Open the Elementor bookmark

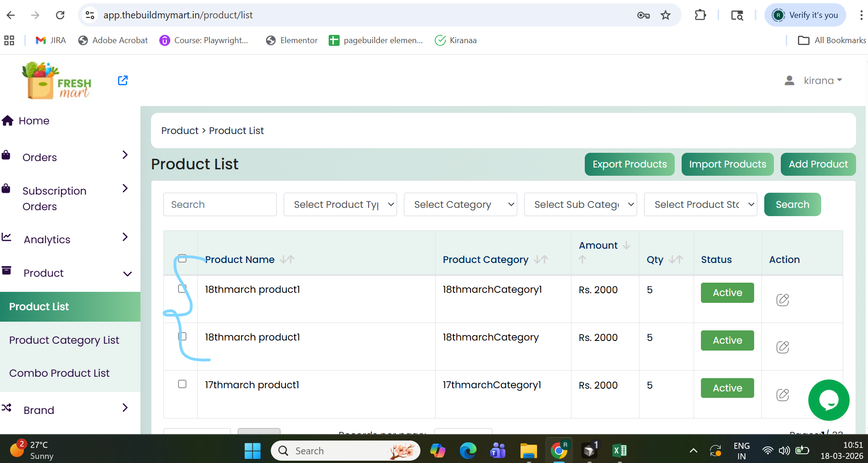292,40
